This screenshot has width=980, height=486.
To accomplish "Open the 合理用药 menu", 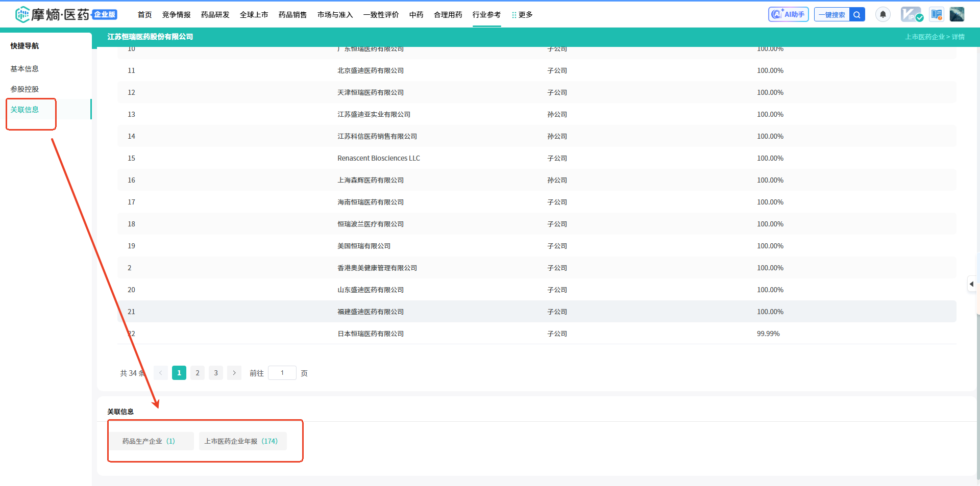I will [x=448, y=15].
